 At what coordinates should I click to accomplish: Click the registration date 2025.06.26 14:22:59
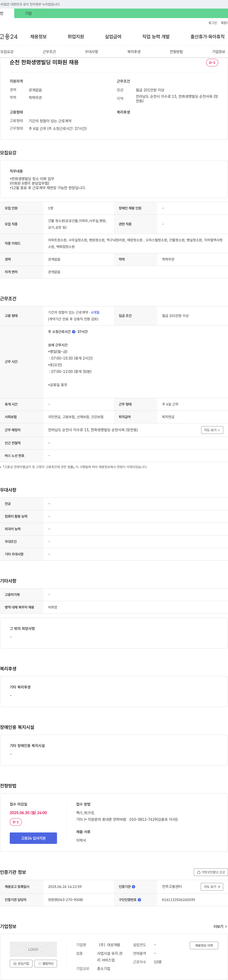tap(65, 886)
